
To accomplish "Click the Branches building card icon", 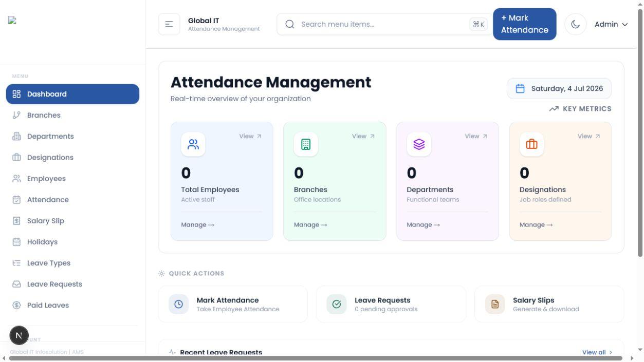I will pyautogui.click(x=306, y=144).
